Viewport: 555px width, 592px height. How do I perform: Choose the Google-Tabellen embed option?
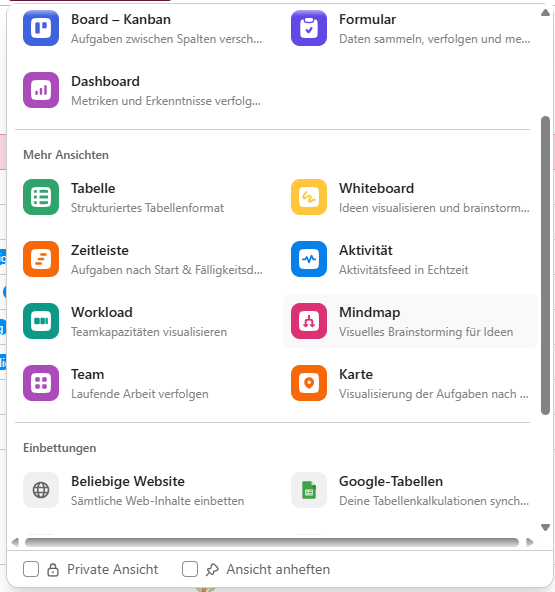pos(410,490)
